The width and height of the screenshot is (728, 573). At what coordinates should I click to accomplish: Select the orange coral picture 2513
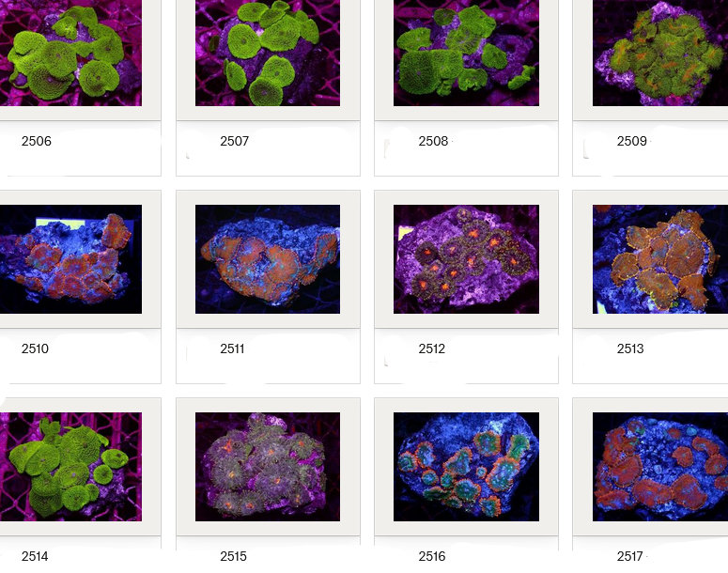click(x=659, y=259)
